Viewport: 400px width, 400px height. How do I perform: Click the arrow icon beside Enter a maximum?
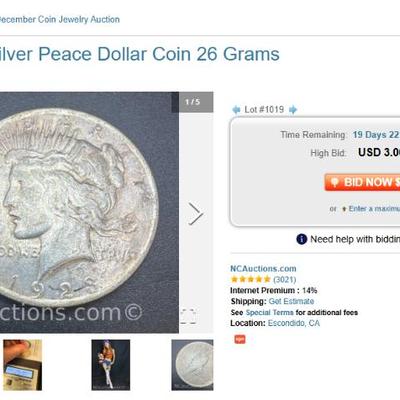point(344,209)
